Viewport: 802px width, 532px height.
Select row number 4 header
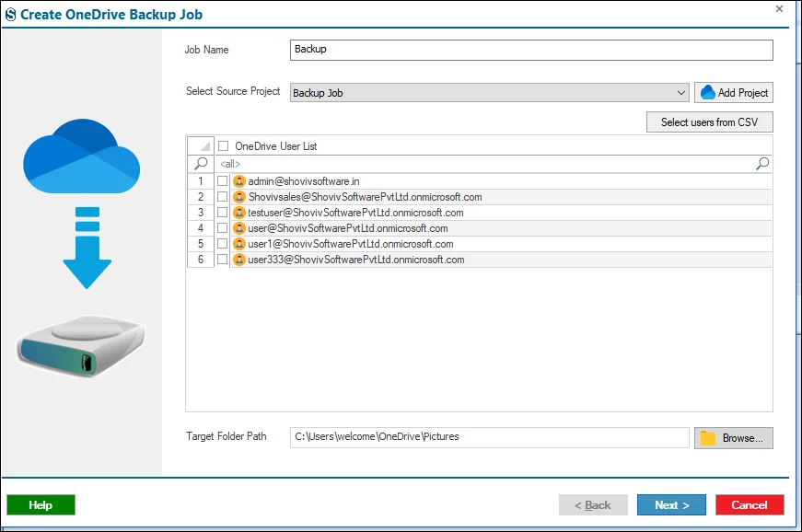pyautogui.click(x=201, y=228)
